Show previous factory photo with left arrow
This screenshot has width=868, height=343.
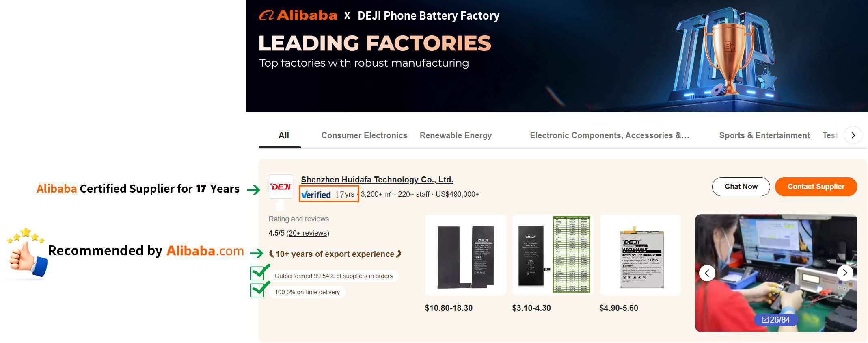coord(707,273)
